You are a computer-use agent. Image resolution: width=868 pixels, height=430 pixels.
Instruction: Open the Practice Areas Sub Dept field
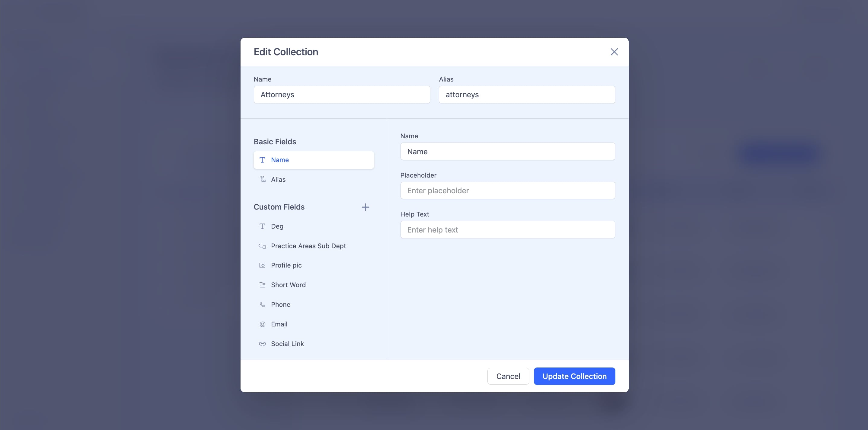308,246
